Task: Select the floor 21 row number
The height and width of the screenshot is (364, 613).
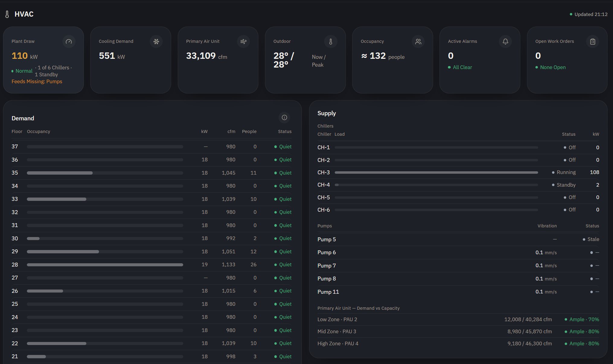Action: pyautogui.click(x=15, y=356)
